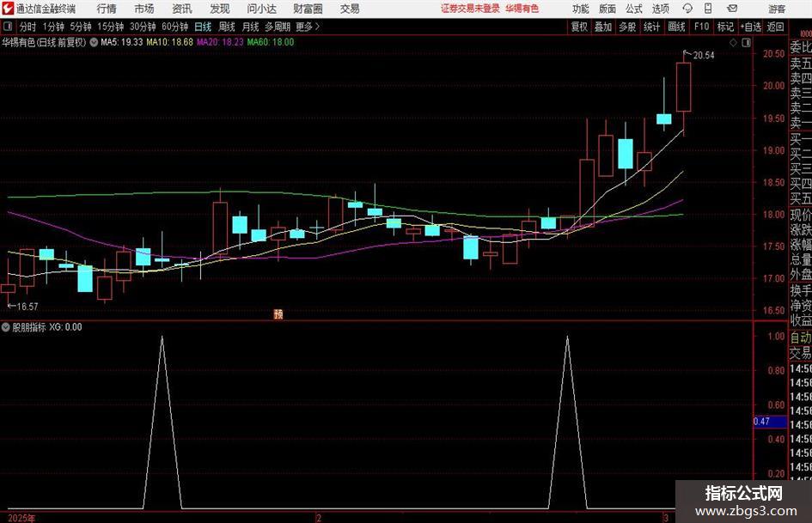Image resolution: width=812 pixels, height=523 pixels.
Task: Open the 财富圈 menu
Action: 308,9
